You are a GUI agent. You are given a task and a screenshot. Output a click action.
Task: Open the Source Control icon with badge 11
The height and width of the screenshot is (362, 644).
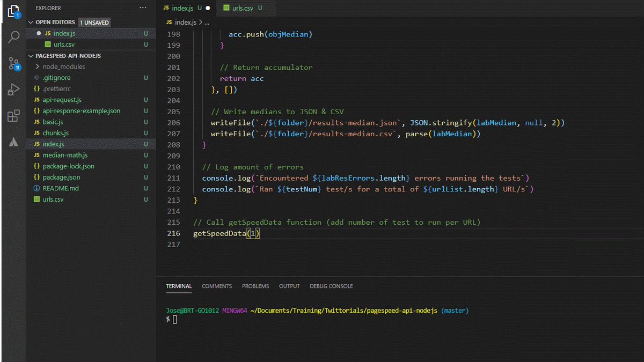[13, 64]
